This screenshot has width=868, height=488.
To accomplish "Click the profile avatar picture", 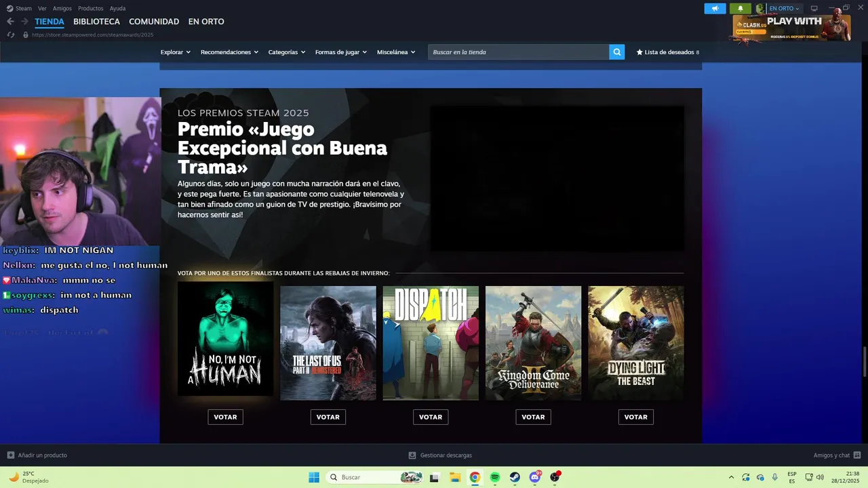I will [x=760, y=8].
